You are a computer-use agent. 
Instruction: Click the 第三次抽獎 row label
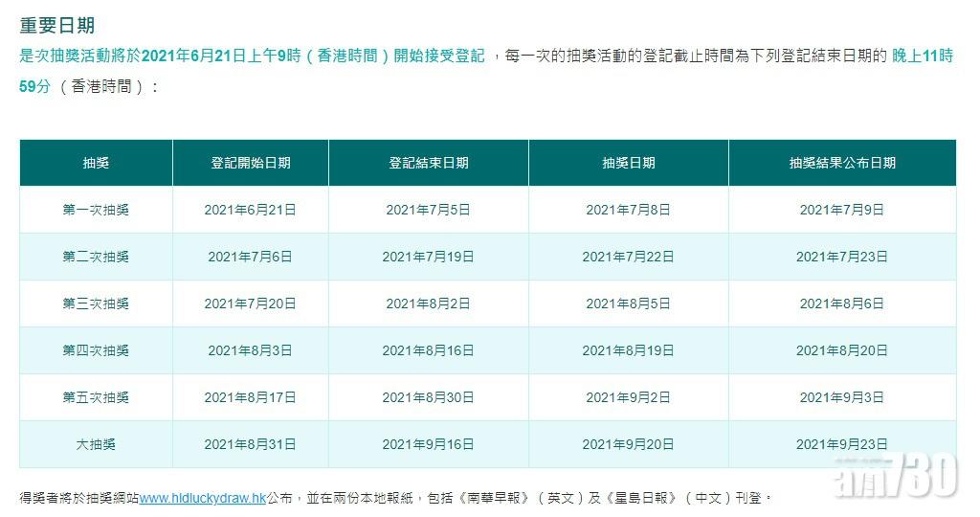point(96,303)
